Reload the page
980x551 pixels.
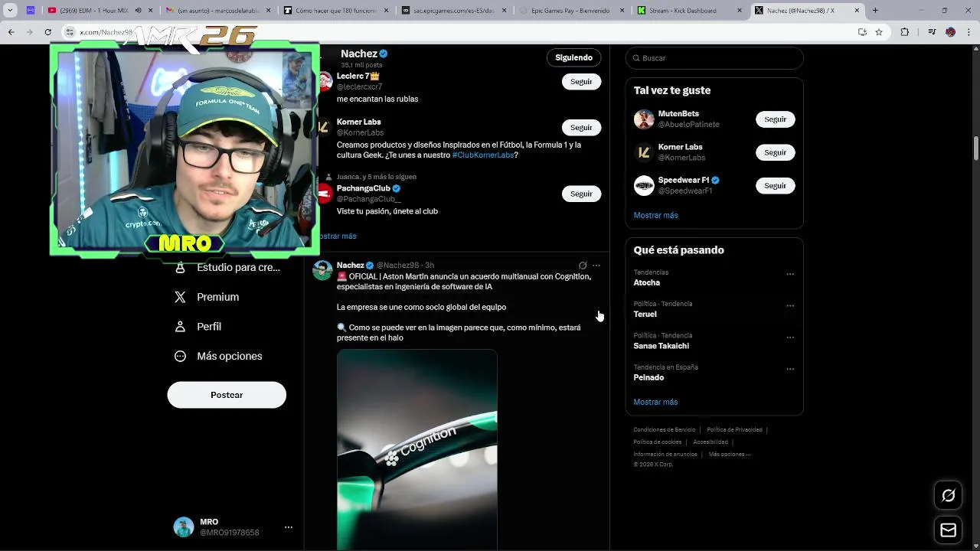point(47,32)
